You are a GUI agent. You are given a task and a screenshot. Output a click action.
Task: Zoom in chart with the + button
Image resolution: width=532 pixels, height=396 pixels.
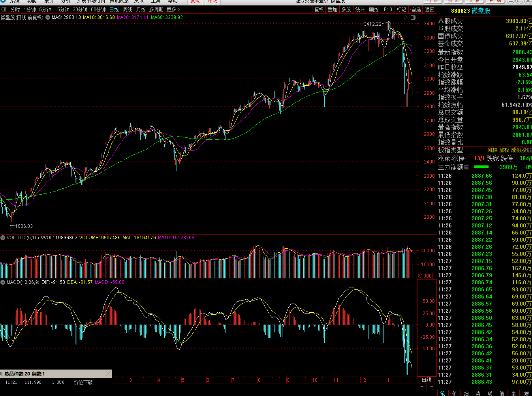[422, 387]
